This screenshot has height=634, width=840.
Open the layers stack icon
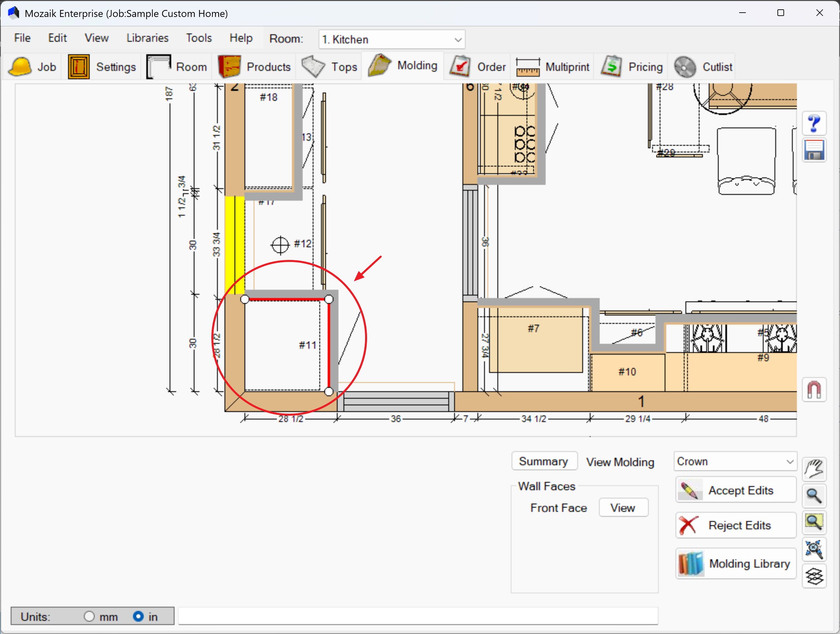click(814, 576)
